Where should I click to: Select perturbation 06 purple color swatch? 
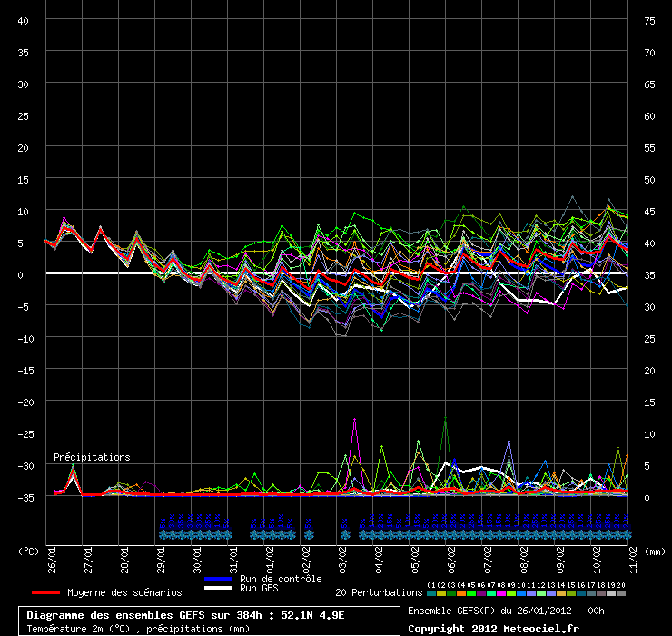pos(481,593)
